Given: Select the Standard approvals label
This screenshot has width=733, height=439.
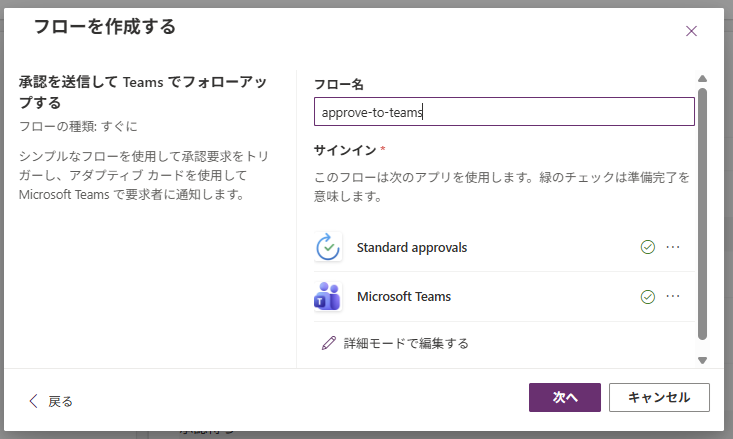Looking at the screenshot, I should click(x=412, y=247).
